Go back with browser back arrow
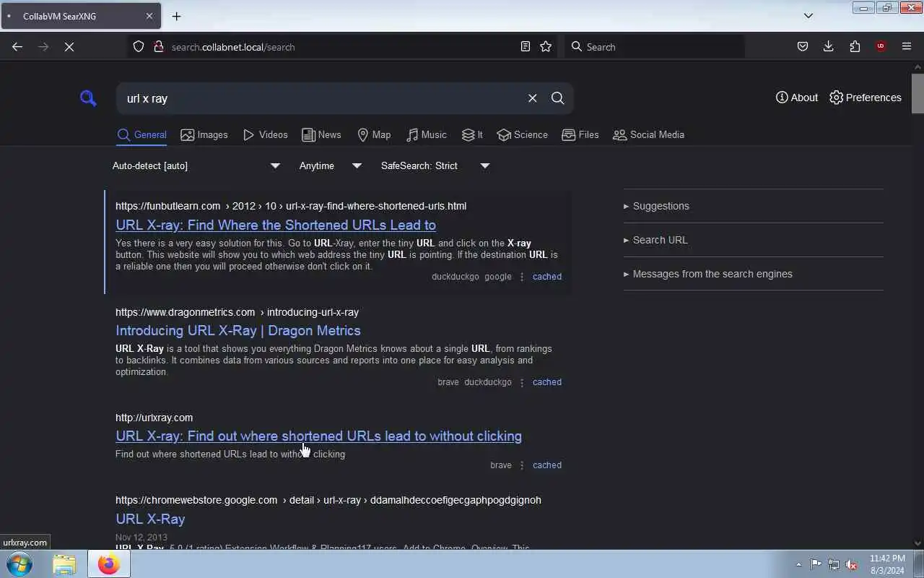Image resolution: width=924 pixels, height=578 pixels. pyautogui.click(x=17, y=46)
